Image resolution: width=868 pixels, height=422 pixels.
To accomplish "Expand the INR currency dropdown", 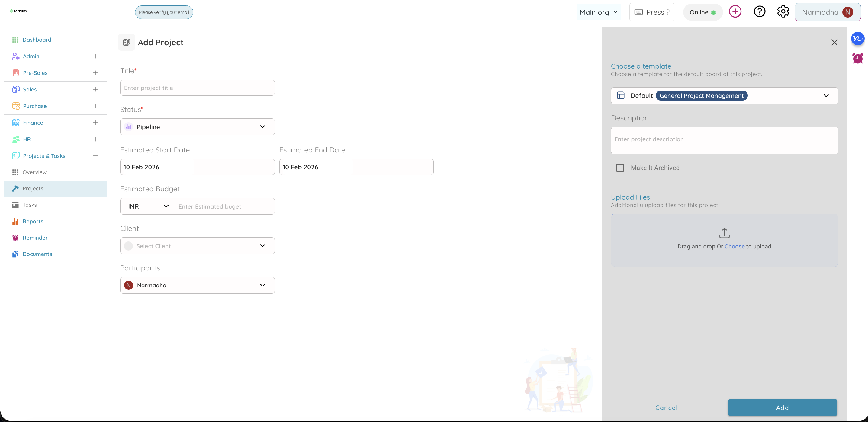I will tap(147, 206).
